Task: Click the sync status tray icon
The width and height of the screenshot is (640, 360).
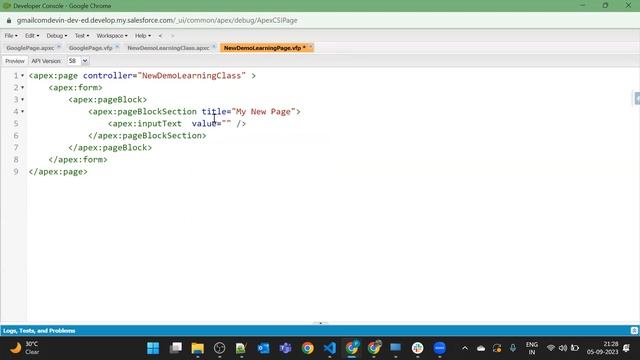Action: 497,348
